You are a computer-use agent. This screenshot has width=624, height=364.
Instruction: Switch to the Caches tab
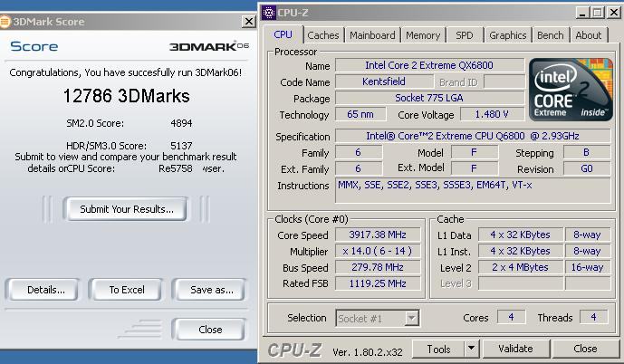pyautogui.click(x=323, y=35)
